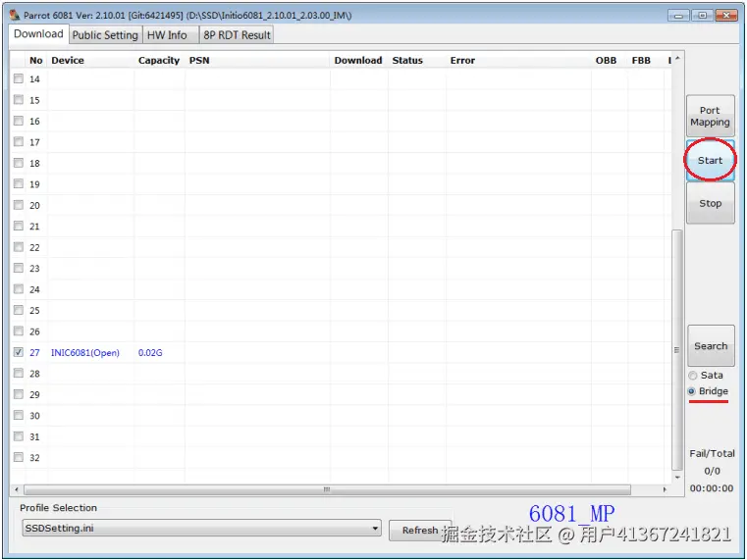747x560 pixels.
Task: Open the Parrot app title bar icon
Action: (x=15, y=15)
